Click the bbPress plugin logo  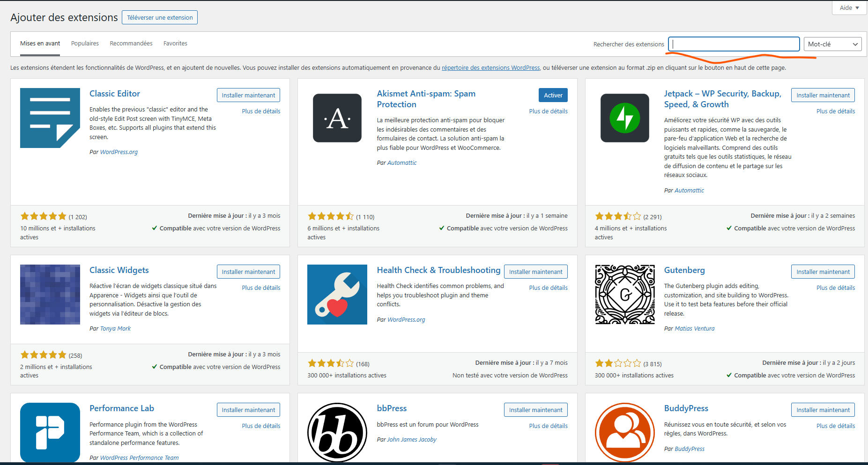pos(337,433)
